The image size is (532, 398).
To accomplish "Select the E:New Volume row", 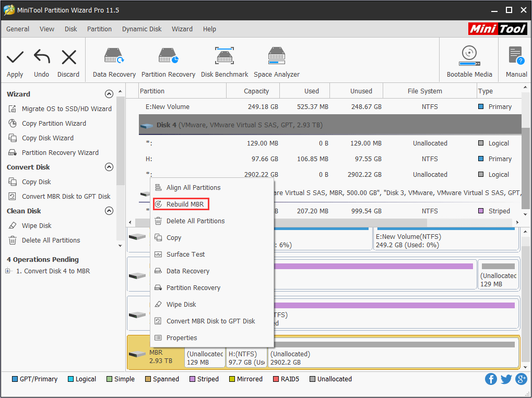I will (x=330, y=107).
